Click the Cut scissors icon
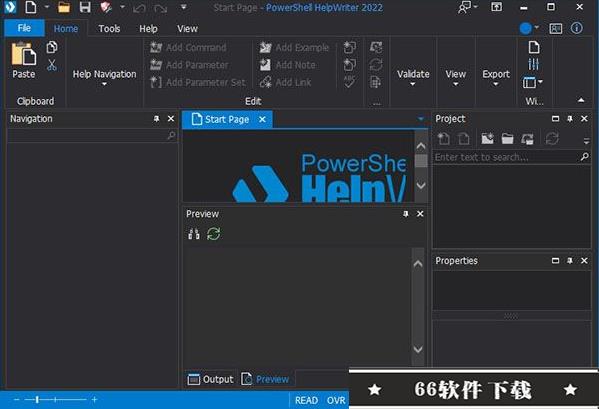599x409 pixels. click(x=52, y=65)
